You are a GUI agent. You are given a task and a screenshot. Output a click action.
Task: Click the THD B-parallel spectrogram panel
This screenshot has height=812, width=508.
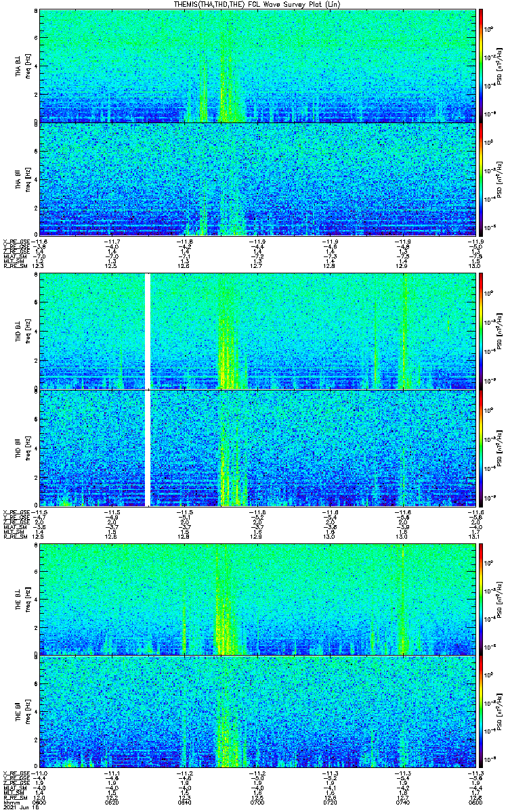pyautogui.click(x=257, y=447)
